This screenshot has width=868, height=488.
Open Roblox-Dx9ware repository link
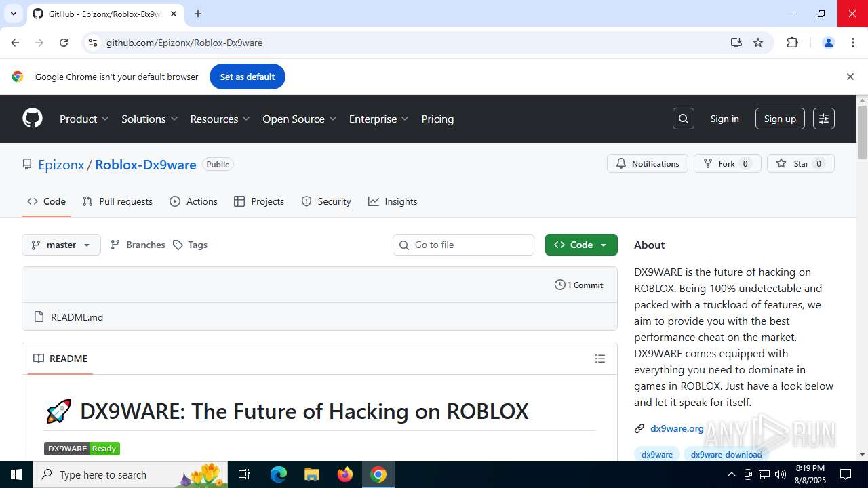pos(146,165)
